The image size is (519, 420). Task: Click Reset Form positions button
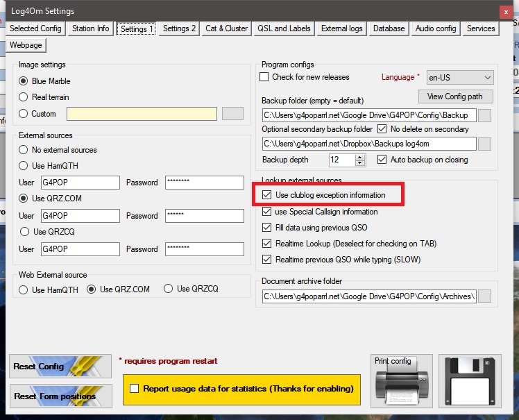(61, 396)
